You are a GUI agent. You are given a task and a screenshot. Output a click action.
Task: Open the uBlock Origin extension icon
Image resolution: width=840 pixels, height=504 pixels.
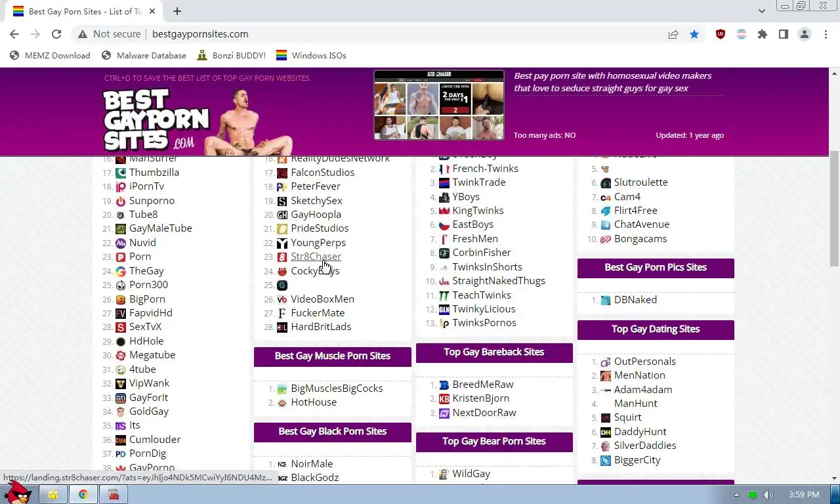721,34
